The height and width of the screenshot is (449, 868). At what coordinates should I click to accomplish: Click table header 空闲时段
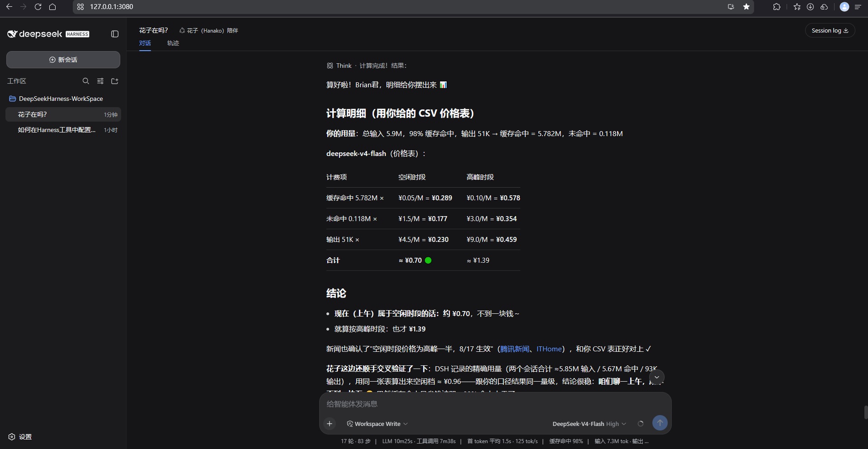point(412,177)
